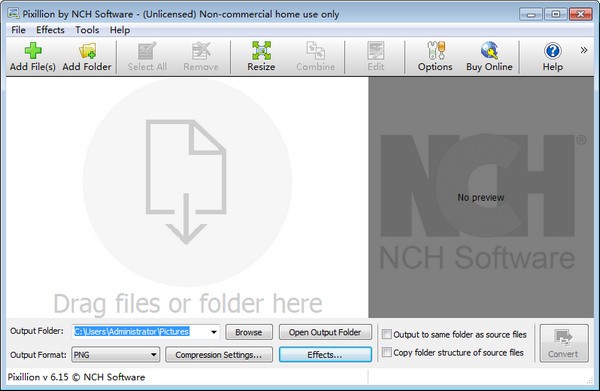Screen dimensions: 600x391
Task: Click the No preview pane
Action: click(x=481, y=197)
